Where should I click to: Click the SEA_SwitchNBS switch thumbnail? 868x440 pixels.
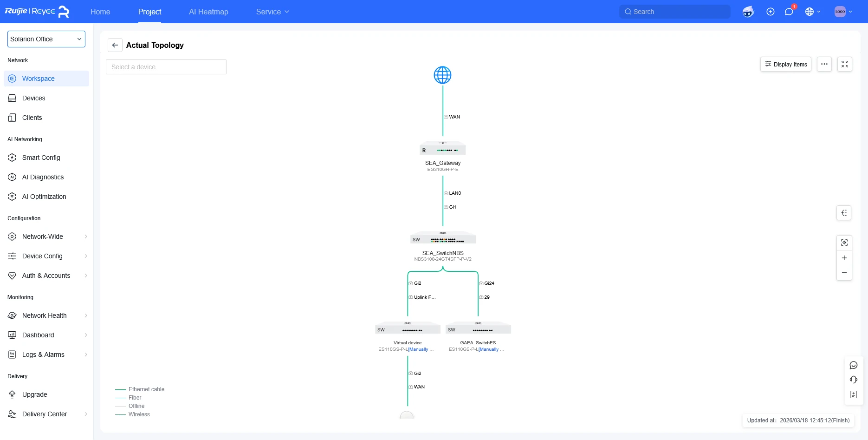[x=443, y=237]
